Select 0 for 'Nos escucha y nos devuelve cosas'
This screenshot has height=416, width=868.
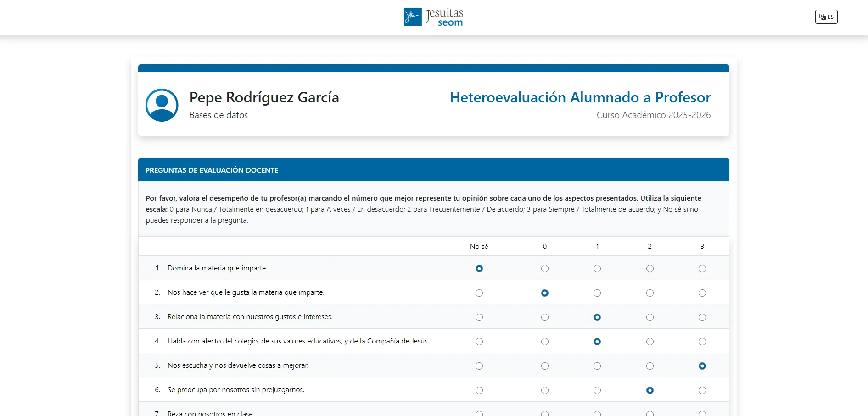coord(545,366)
